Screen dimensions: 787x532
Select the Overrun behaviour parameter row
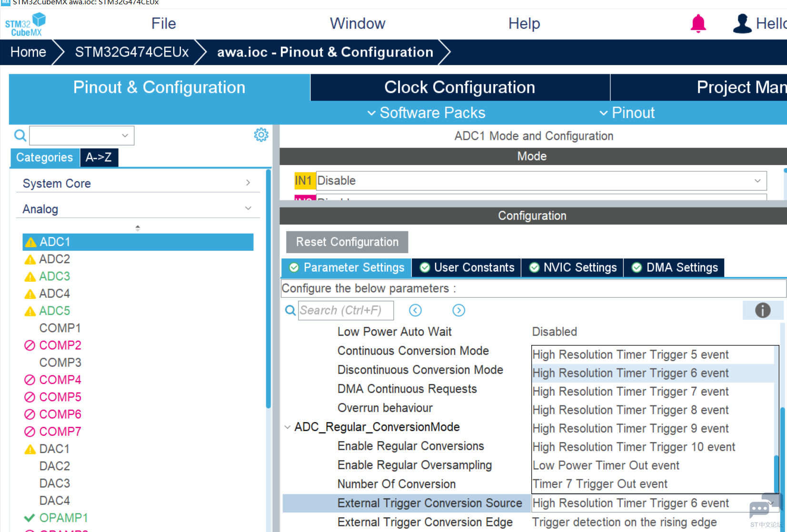(x=385, y=408)
